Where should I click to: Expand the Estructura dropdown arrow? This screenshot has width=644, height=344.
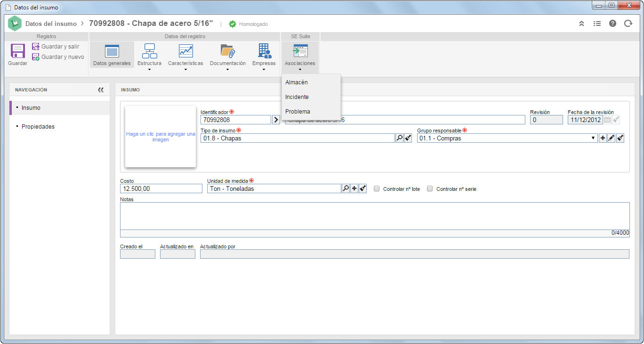[150, 70]
